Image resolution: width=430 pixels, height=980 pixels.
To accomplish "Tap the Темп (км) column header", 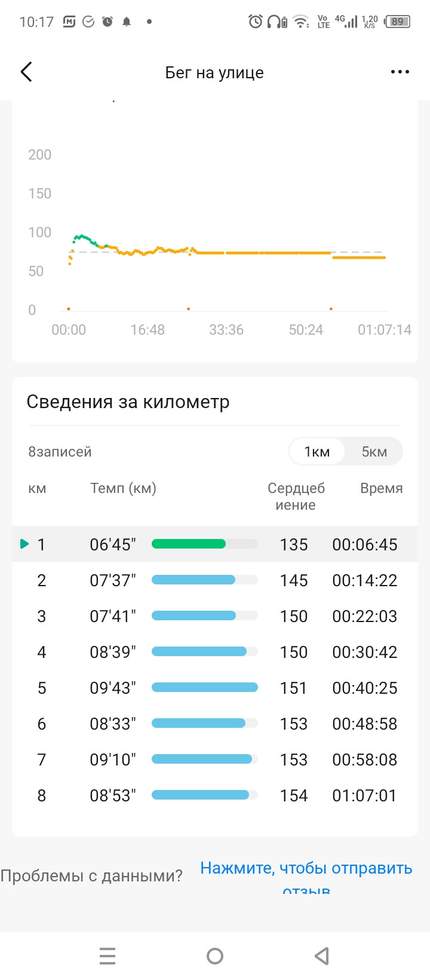I will pos(123,488).
